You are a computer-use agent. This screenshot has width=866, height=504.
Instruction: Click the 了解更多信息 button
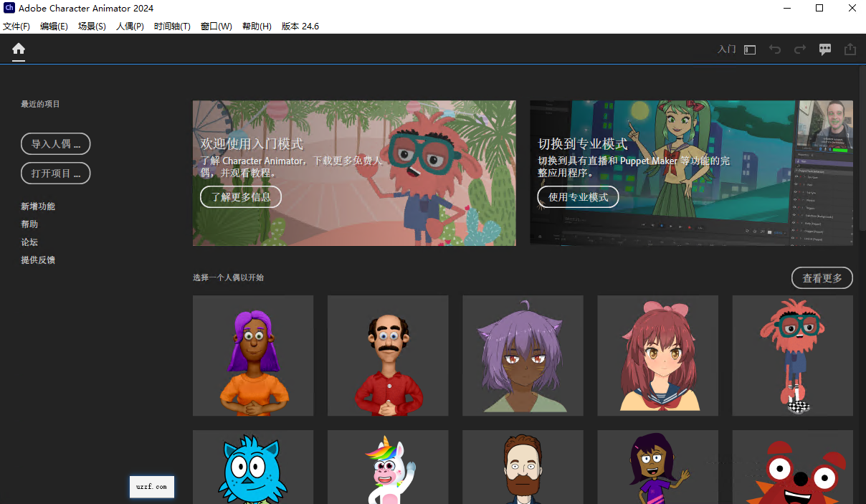click(x=241, y=196)
